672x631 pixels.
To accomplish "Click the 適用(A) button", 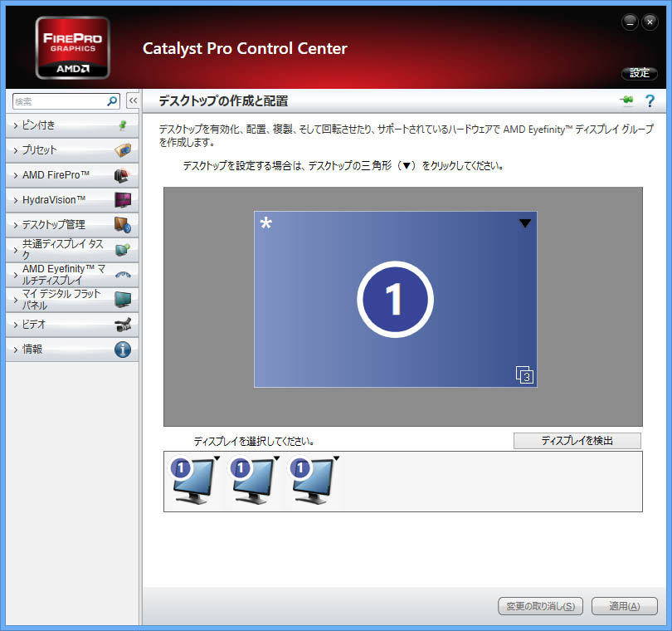I will (x=625, y=606).
